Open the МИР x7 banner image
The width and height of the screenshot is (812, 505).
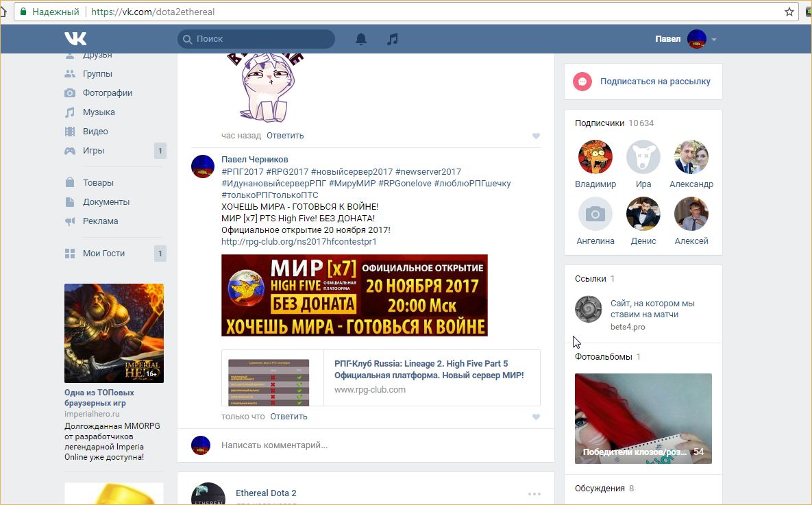pyautogui.click(x=354, y=295)
